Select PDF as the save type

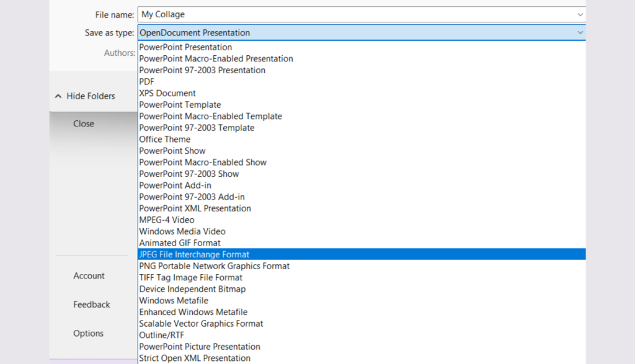[362, 82]
